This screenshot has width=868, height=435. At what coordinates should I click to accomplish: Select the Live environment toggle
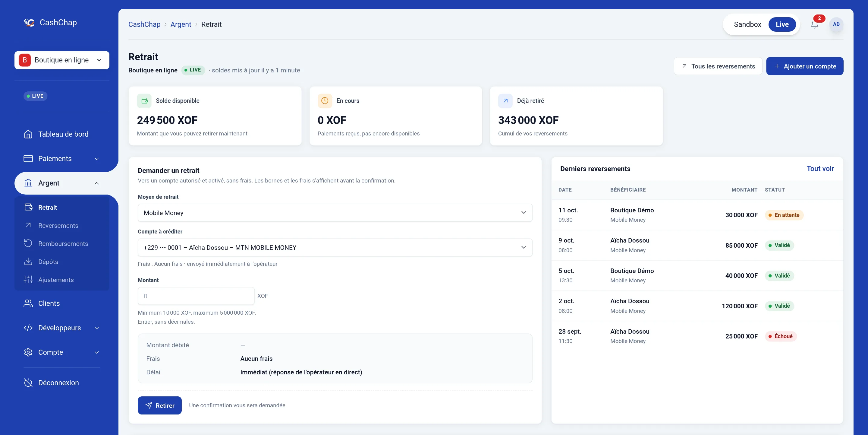[782, 24]
